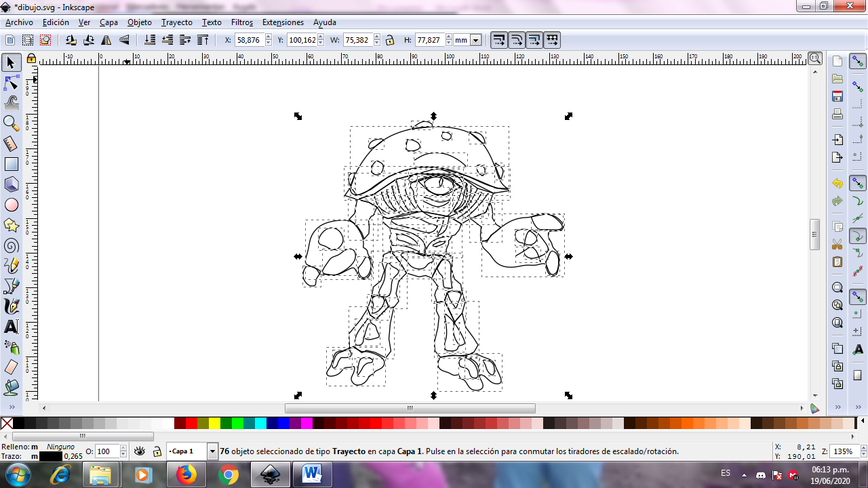This screenshot has height=488, width=868.
Task: Toggle guides lock at ruler corner
Action: click(x=31, y=59)
